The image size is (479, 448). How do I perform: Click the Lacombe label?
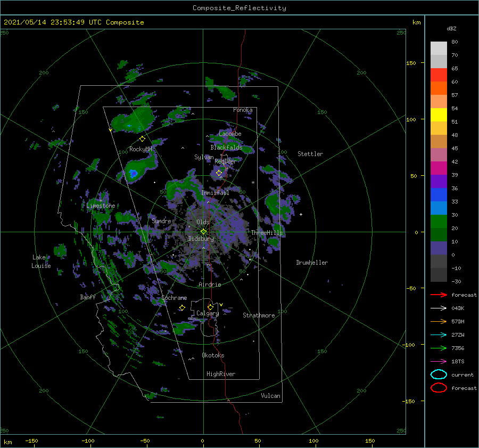point(230,134)
